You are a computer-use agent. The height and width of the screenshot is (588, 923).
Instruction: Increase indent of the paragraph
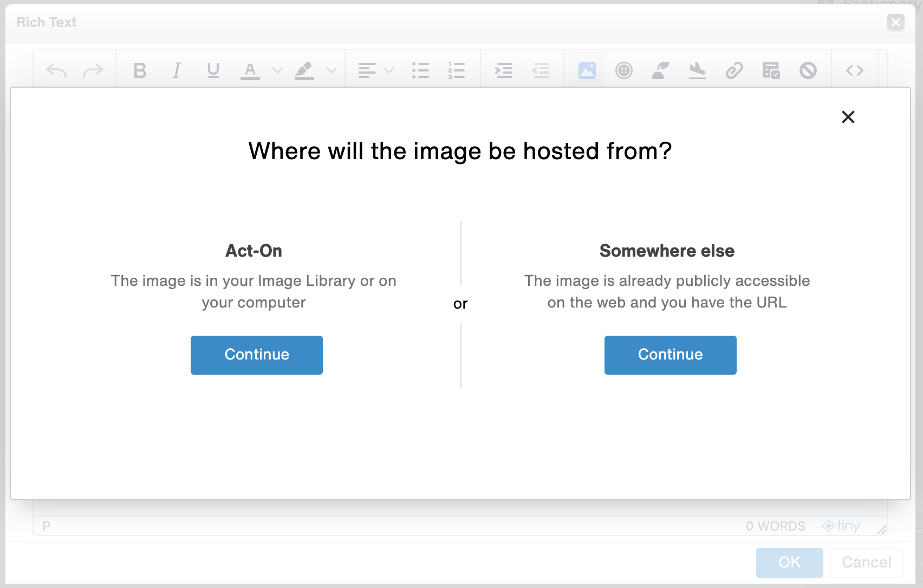(504, 70)
